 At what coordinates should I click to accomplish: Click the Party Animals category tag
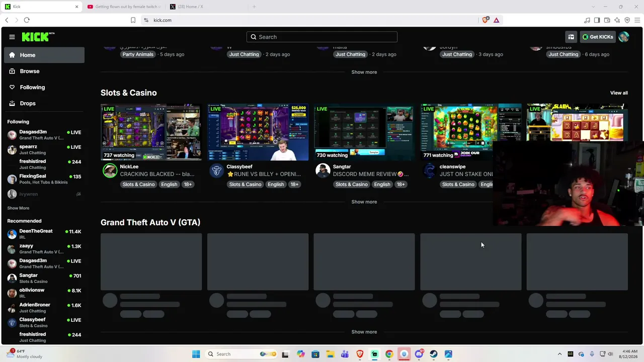[x=138, y=54]
